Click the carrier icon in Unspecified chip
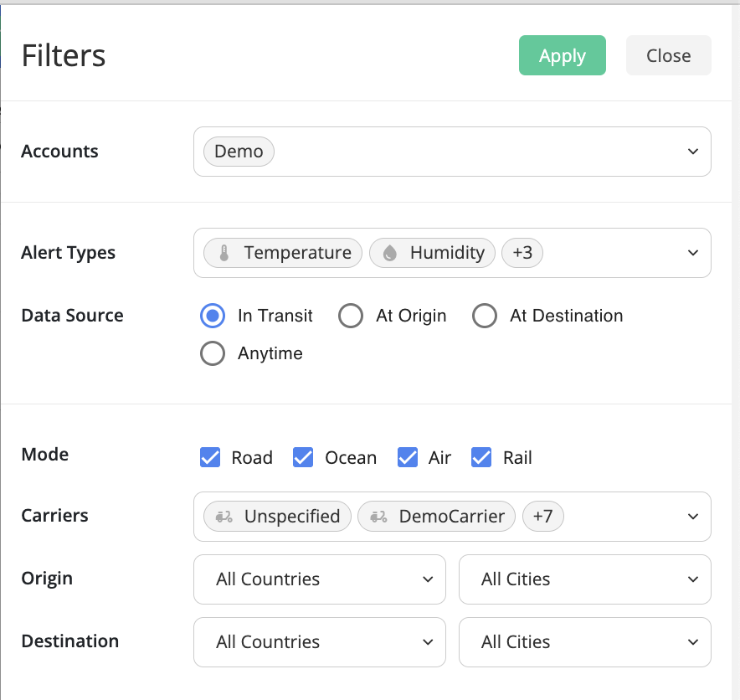This screenshot has width=740, height=700. pyautogui.click(x=224, y=517)
